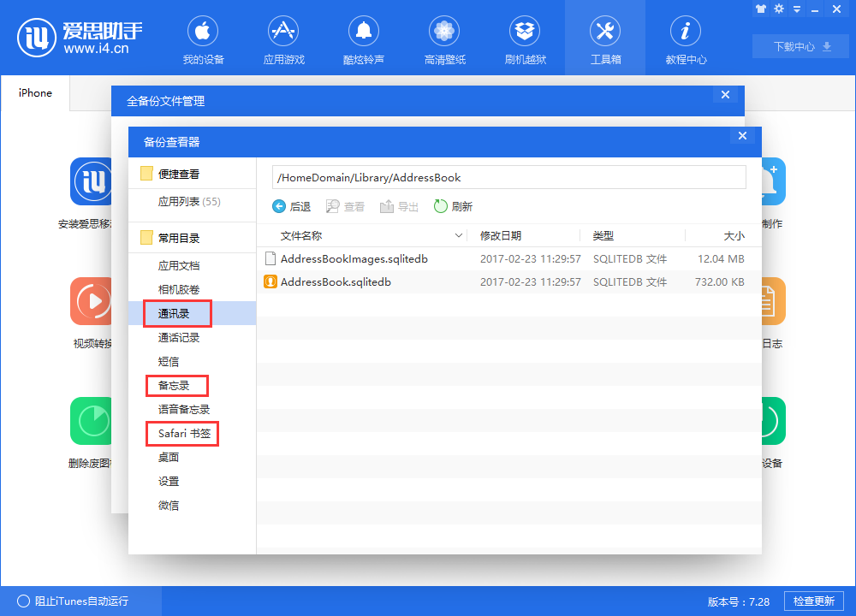Refresh the file list with 刷新
This screenshot has width=856, height=616.
pyautogui.click(x=452, y=205)
